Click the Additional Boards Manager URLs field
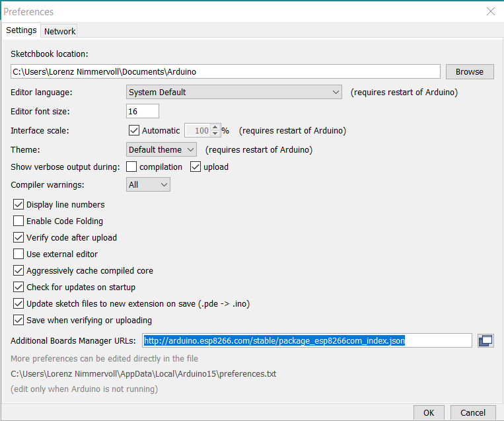504x421 pixels. click(x=307, y=340)
